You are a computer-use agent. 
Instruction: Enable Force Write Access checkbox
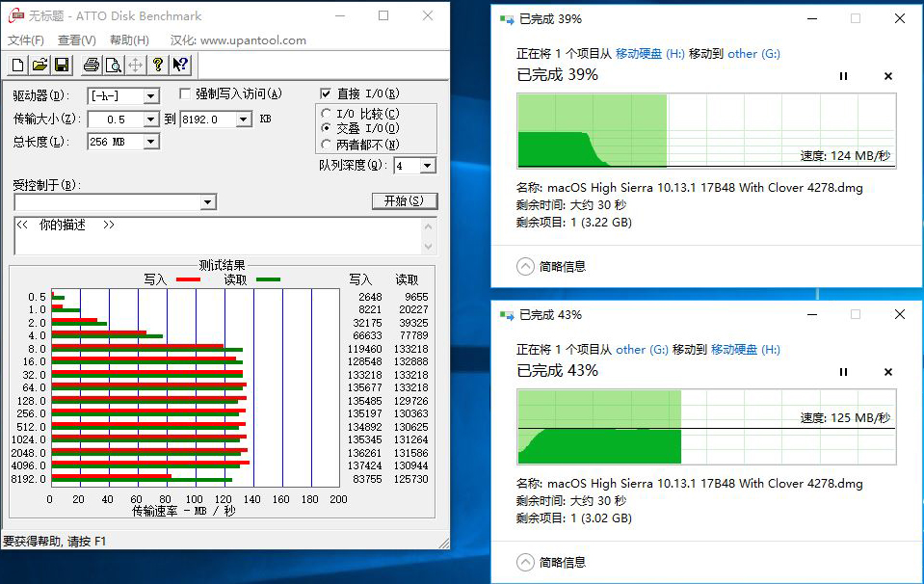(184, 93)
